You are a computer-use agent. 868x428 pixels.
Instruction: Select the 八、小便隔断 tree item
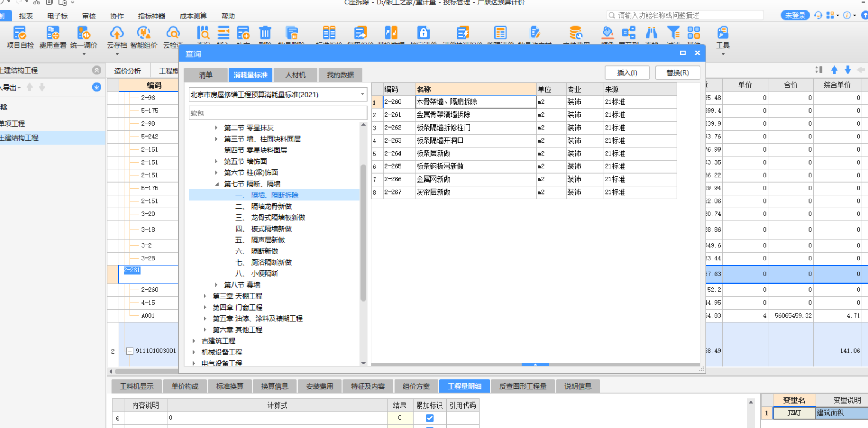(257, 274)
